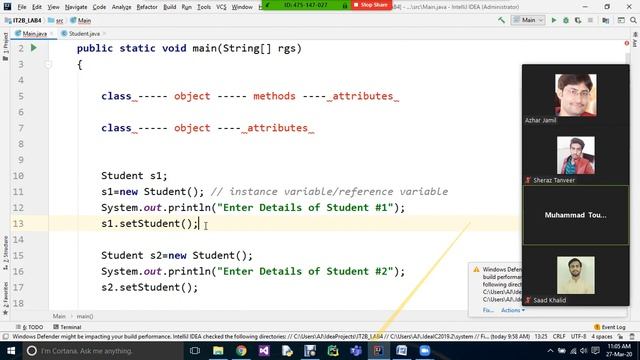Show hidden system tray icons chevron
The image size is (640, 360).
click(x=550, y=351)
